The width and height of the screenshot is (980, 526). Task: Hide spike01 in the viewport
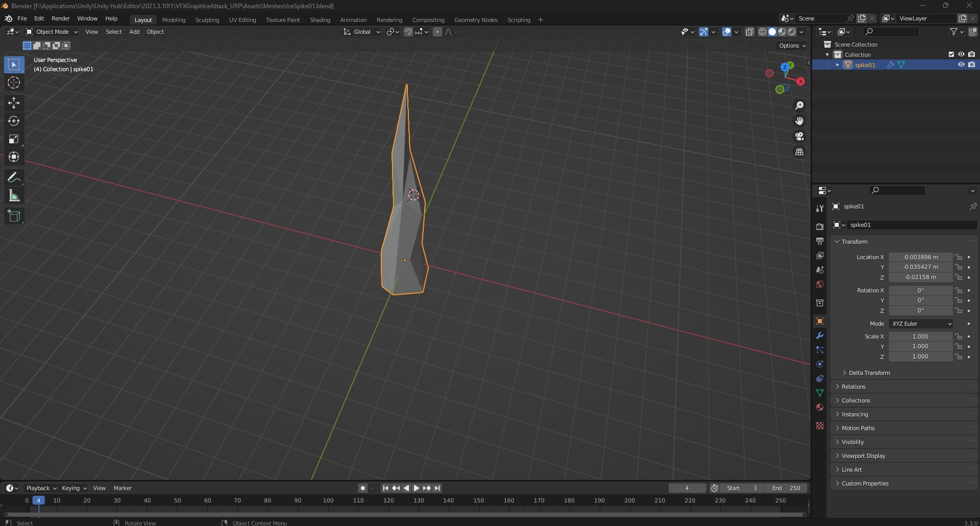click(962, 65)
